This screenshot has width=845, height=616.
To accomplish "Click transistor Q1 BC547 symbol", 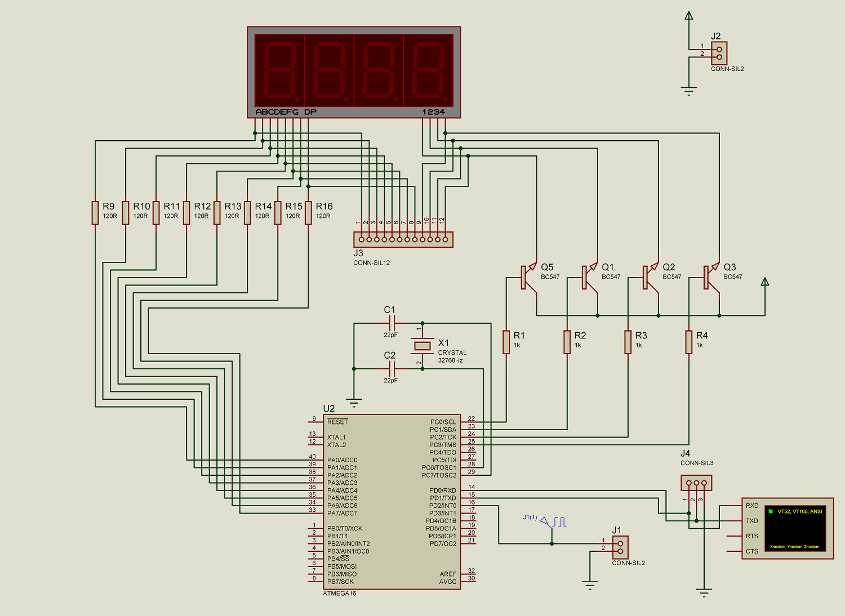I will (x=589, y=278).
